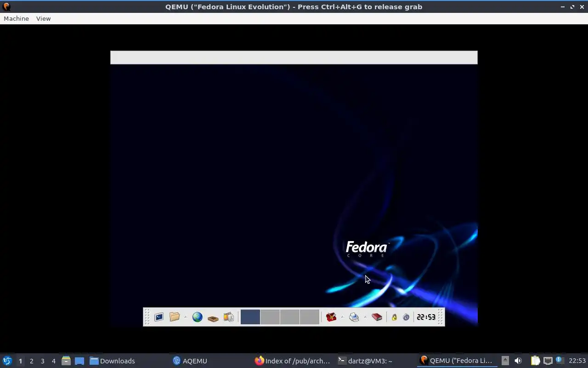588x368 pixels.
Task: Switch to third virtual desktop in guest pager
Action: (x=290, y=317)
